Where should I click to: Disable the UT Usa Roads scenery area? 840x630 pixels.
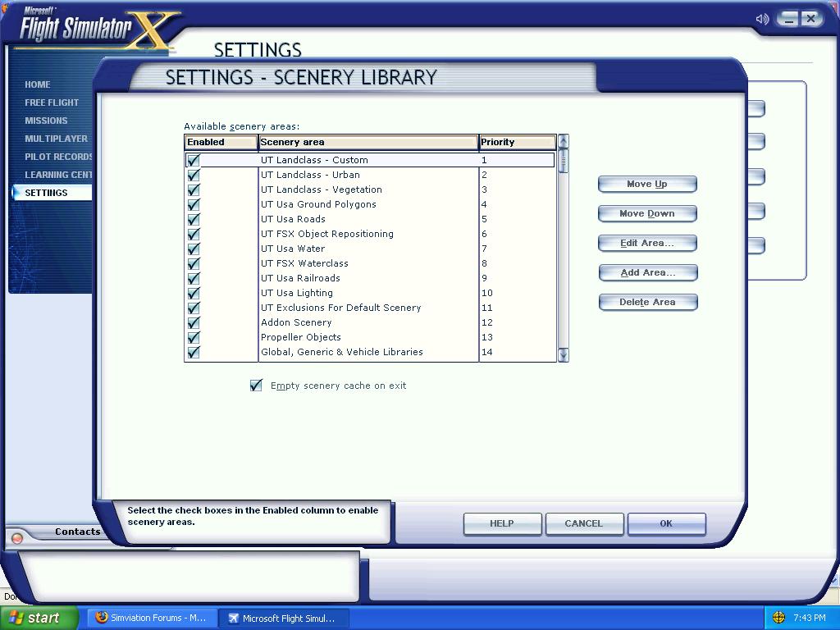coord(194,219)
